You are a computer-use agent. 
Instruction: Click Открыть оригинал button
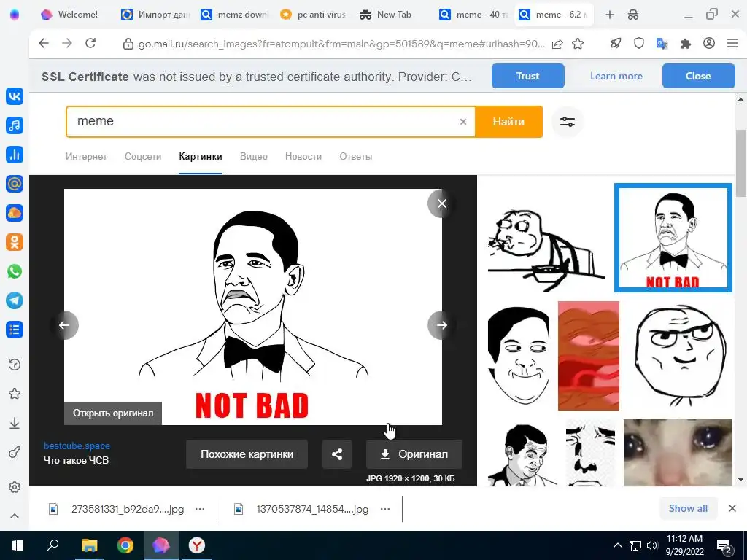(x=113, y=413)
